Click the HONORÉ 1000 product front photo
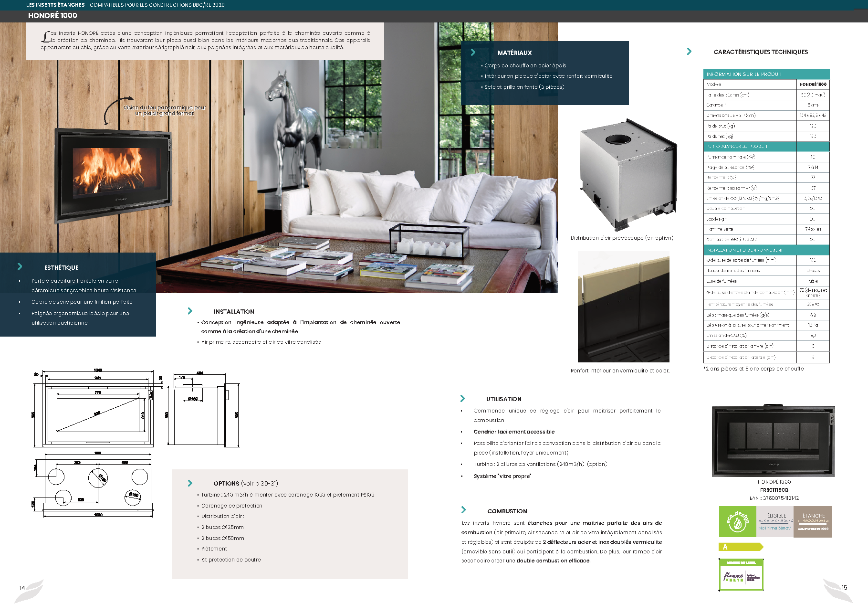 coord(773,441)
